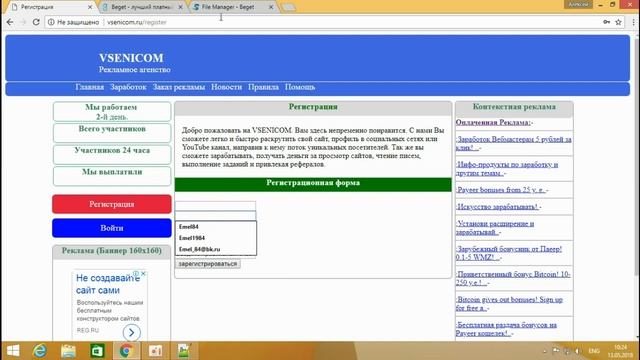Click the Не создавайте сайт сами ad
Image resolution: width=640 pixels, height=360 pixels.
(108, 284)
